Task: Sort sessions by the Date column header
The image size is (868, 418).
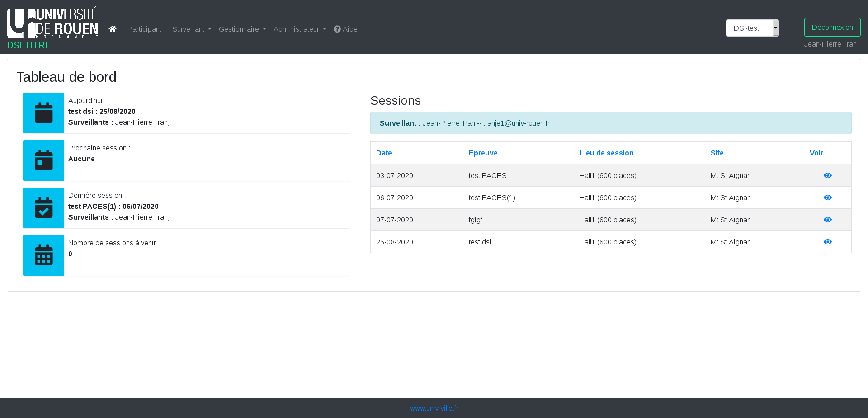Action: tap(384, 153)
